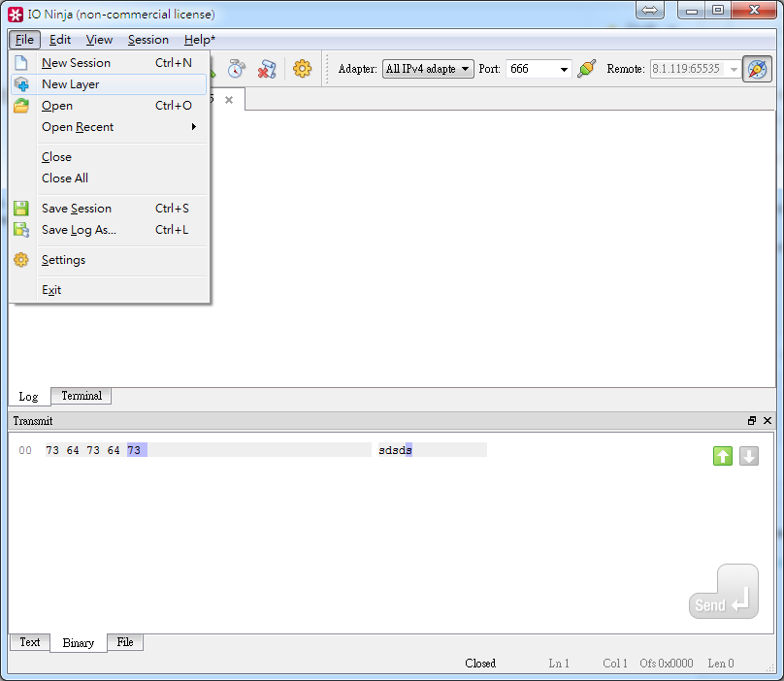Viewport: 784px width, 681px height.
Task: Click the compass connect icon beside Remote
Action: 757,69
